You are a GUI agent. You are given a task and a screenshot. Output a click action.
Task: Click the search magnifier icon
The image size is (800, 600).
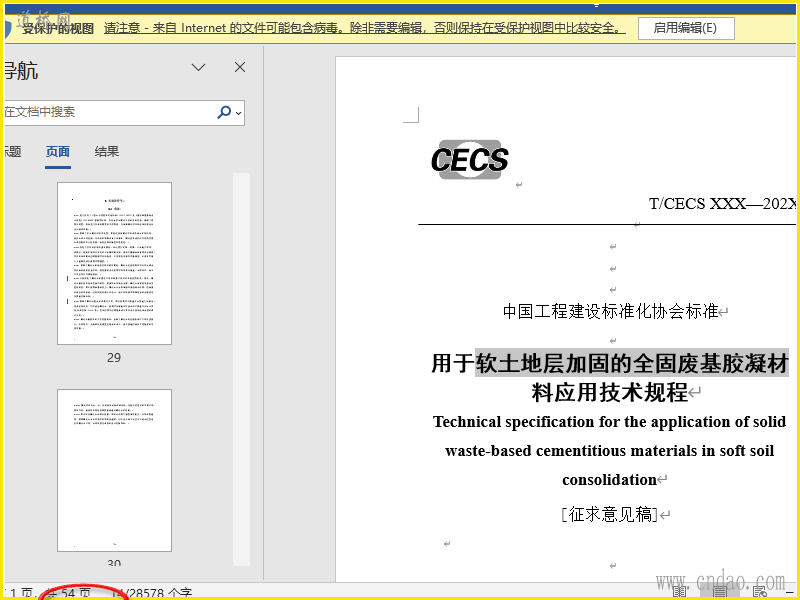point(224,112)
